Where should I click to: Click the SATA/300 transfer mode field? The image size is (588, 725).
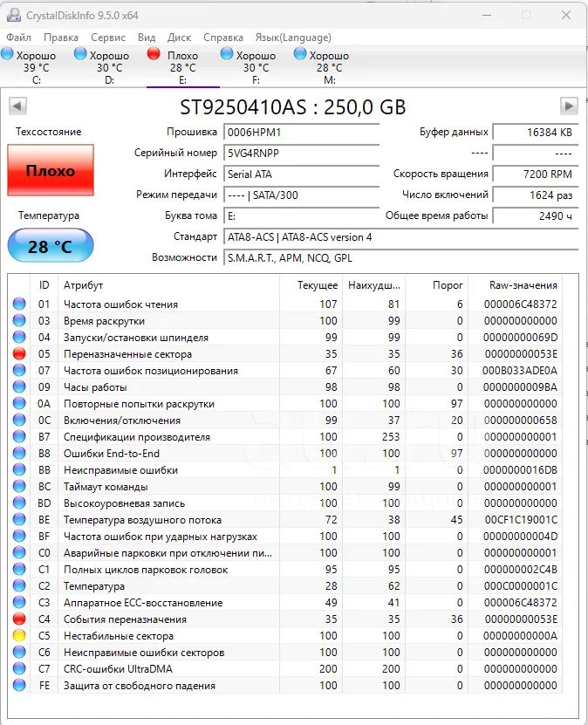(x=301, y=195)
